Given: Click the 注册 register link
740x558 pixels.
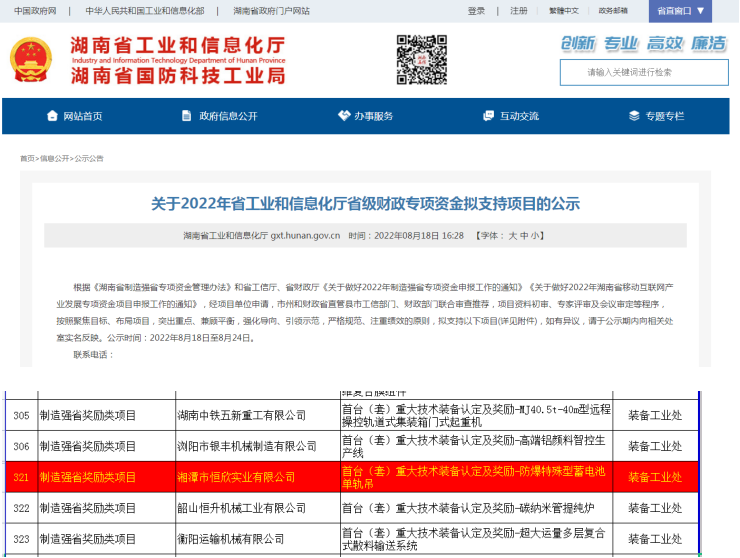Looking at the screenshot, I should click(x=518, y=11).
